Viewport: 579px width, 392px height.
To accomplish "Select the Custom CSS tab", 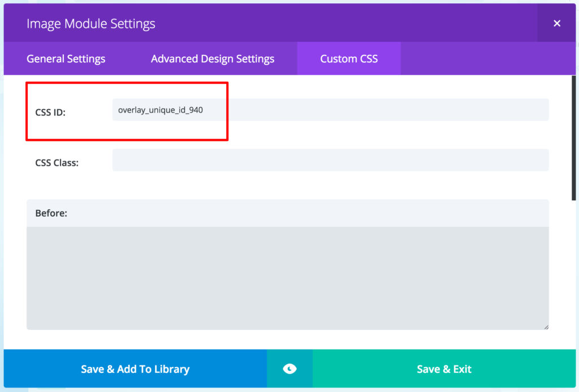I will coord(348,58).
